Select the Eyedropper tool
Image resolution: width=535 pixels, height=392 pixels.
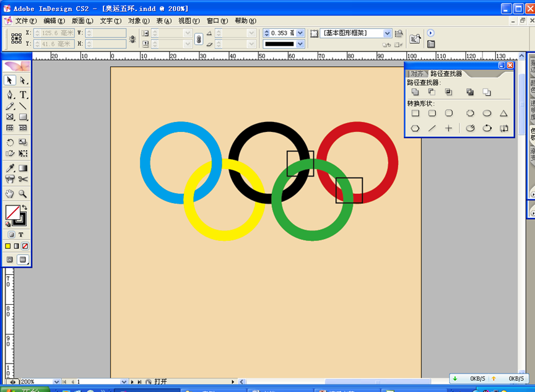(10, 168)
